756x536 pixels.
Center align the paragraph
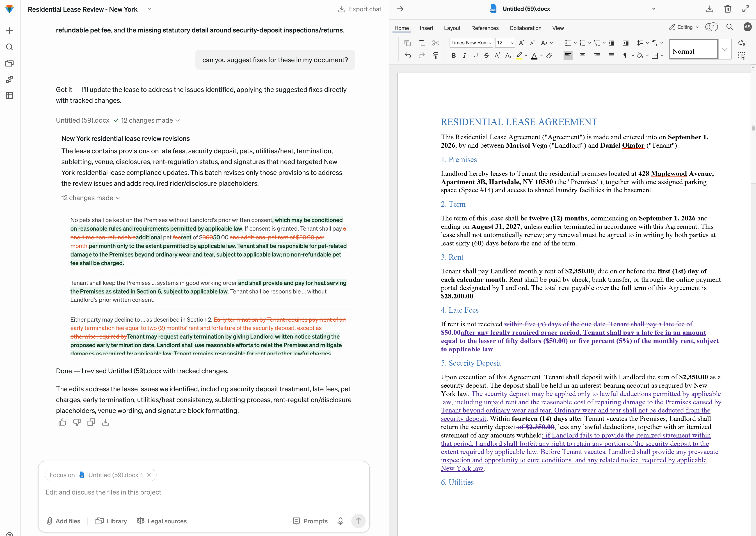pyautogui.click(x=582, y=55)
